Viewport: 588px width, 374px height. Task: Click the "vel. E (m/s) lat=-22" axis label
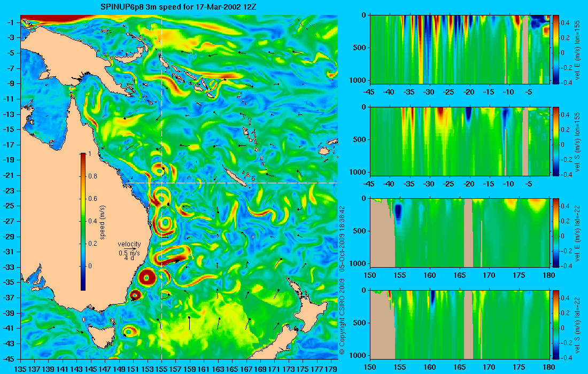point(577,233)
